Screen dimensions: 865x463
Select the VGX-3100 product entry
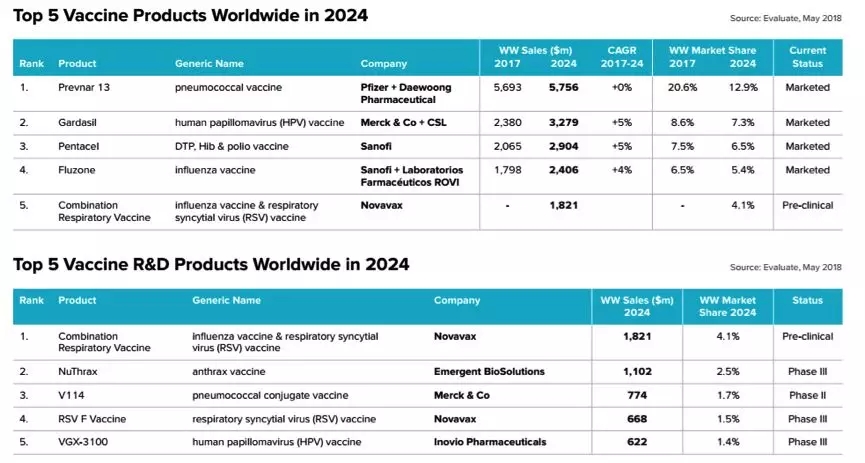pyautogui.click(x=82, y=442)
